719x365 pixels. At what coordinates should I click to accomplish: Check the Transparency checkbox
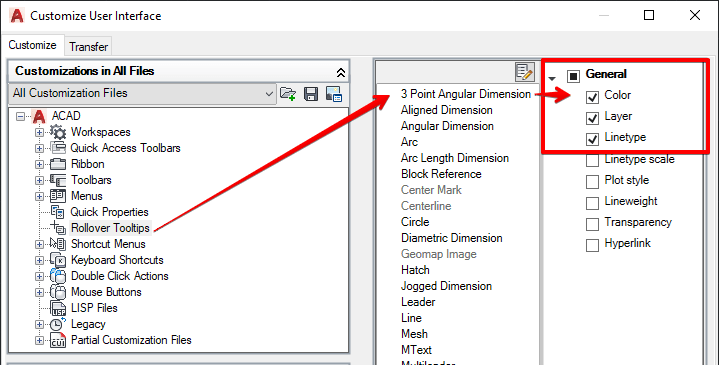[x=592, y=224]
